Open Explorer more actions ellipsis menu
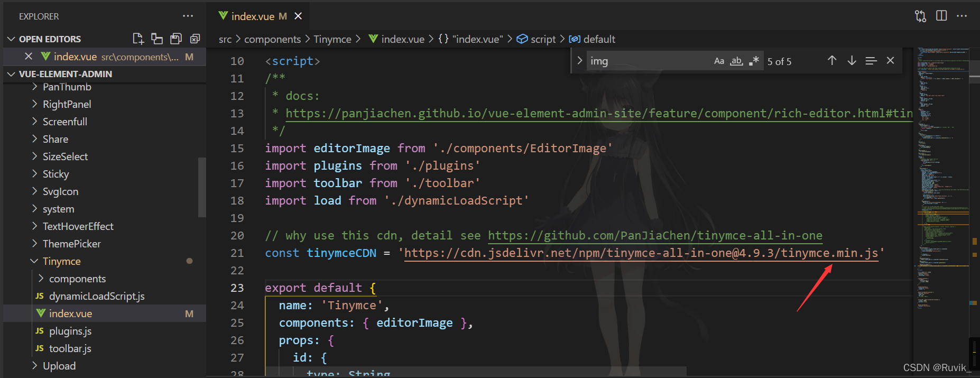Image resolution: width=980 pixels, height=378 pixels. click(188, 16)
